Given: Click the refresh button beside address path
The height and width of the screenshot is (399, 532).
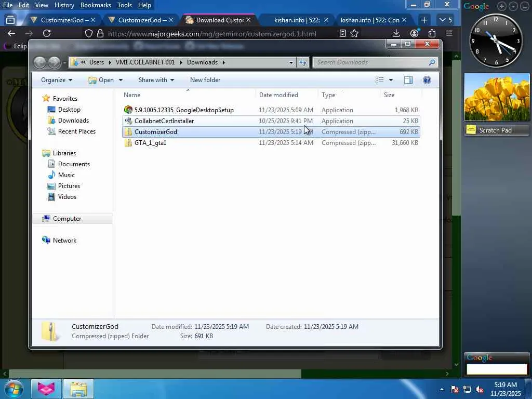Looking at the screenshot, I should pyautogui.click(x=303, y=62).
